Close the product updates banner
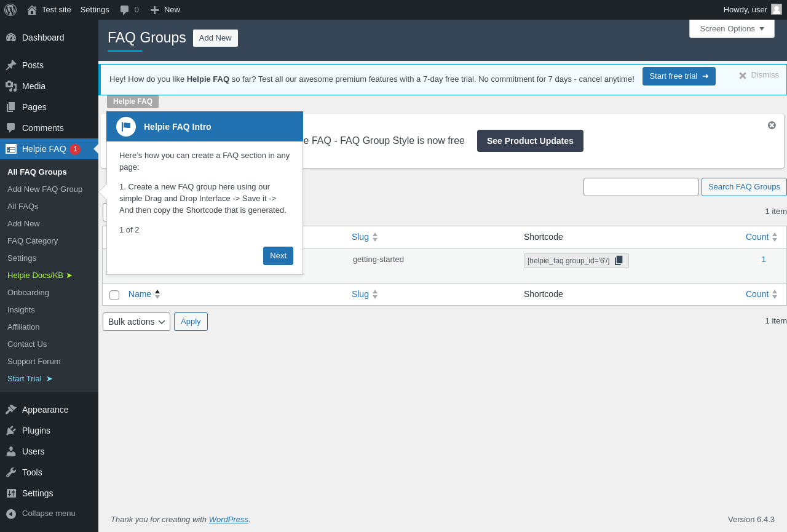The image size is (787, 532). pos(772,125)
